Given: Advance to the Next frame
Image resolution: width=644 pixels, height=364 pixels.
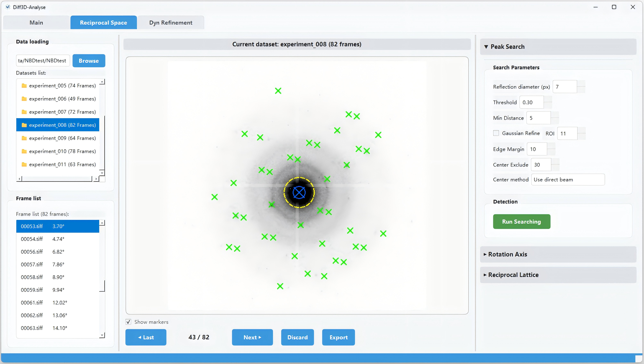Looking at the screenshot, I should 252,337.
